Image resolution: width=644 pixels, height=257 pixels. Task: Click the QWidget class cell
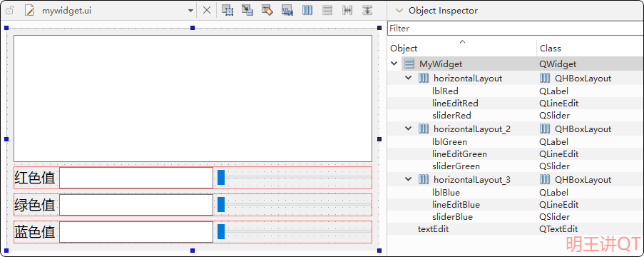click(x=558, y=64)
